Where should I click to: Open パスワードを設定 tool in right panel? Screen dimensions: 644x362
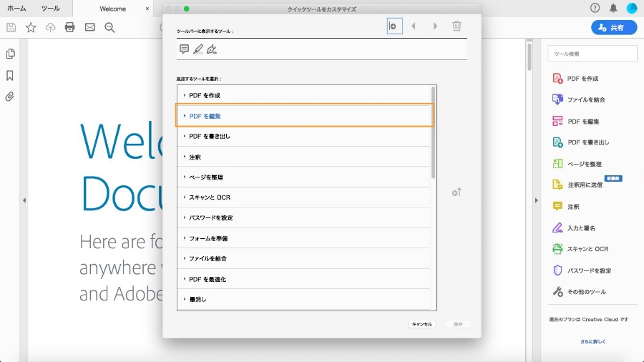582,270
